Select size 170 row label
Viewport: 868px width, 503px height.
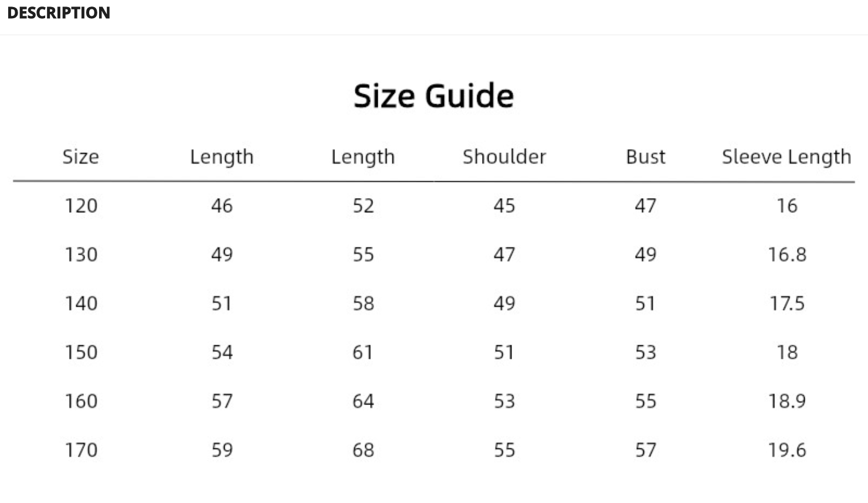81,450
